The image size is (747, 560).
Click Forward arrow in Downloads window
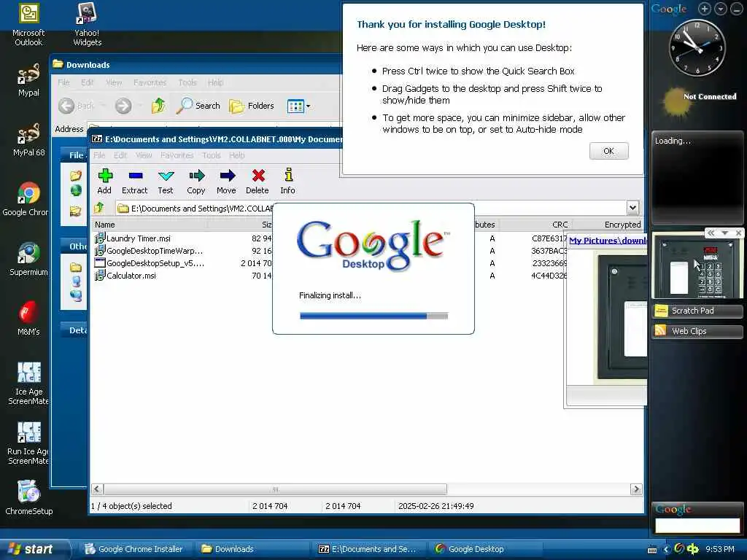[123, 106]
